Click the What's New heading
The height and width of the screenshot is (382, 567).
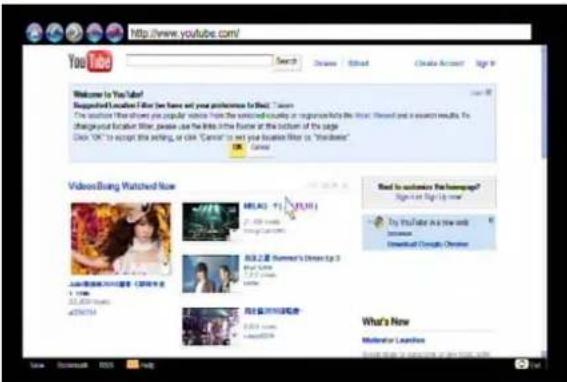385,322
